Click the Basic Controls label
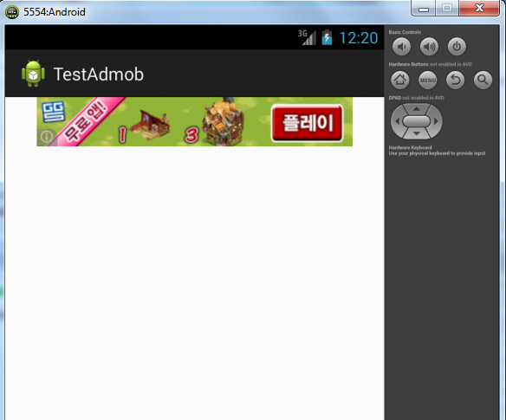The image size is (506, 420). coord(405,32)
